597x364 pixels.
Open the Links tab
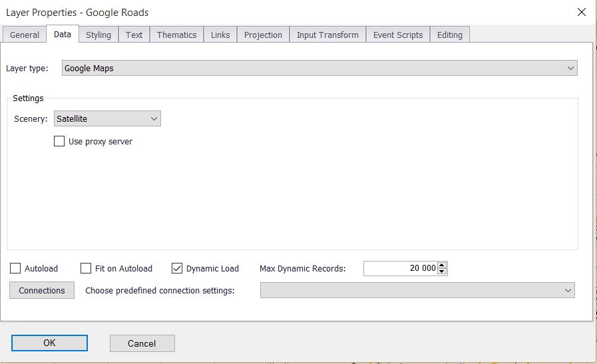click(220, 35)
